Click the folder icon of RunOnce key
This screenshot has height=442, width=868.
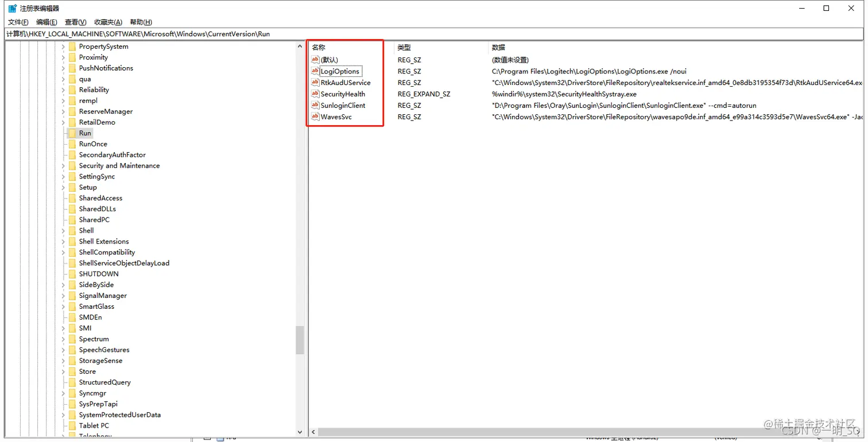72,144
